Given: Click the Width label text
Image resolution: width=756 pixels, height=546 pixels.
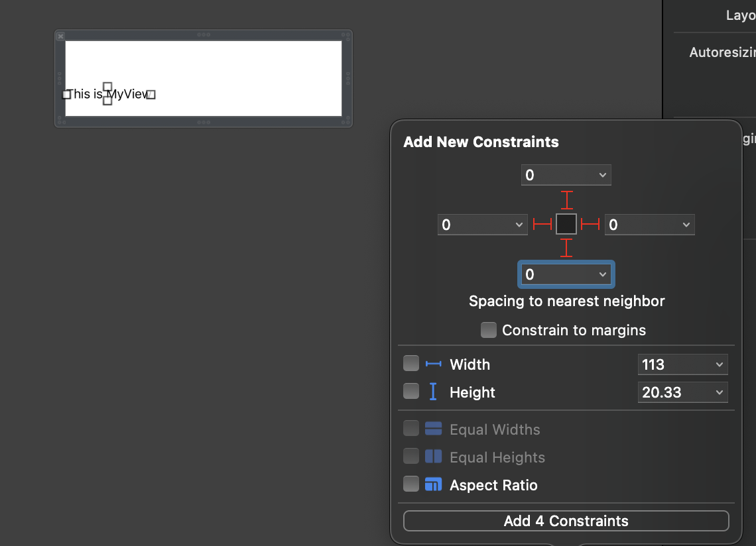Looking at the screenshot, I should pos(470,365).
